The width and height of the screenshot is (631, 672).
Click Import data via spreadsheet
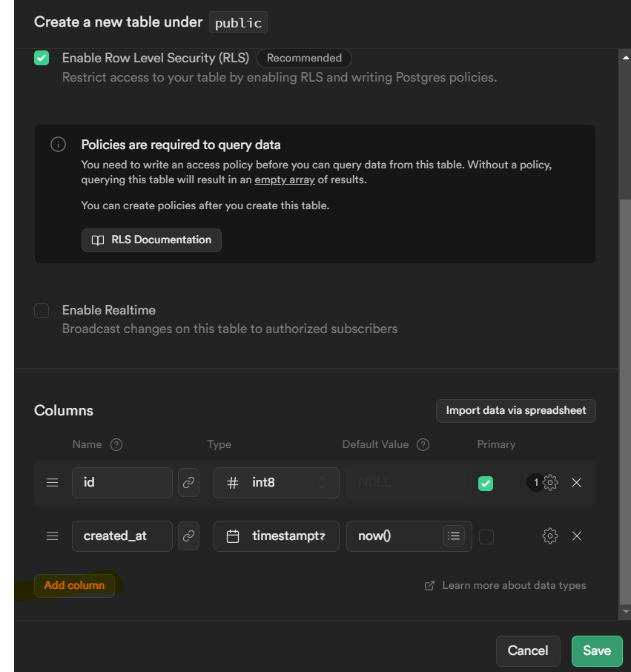point(515,411)
